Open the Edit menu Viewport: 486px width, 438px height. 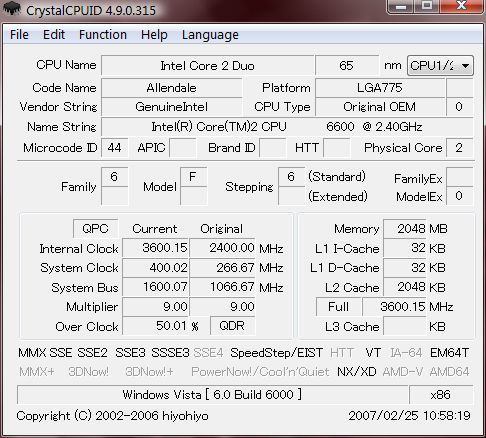tap(54, 35)
